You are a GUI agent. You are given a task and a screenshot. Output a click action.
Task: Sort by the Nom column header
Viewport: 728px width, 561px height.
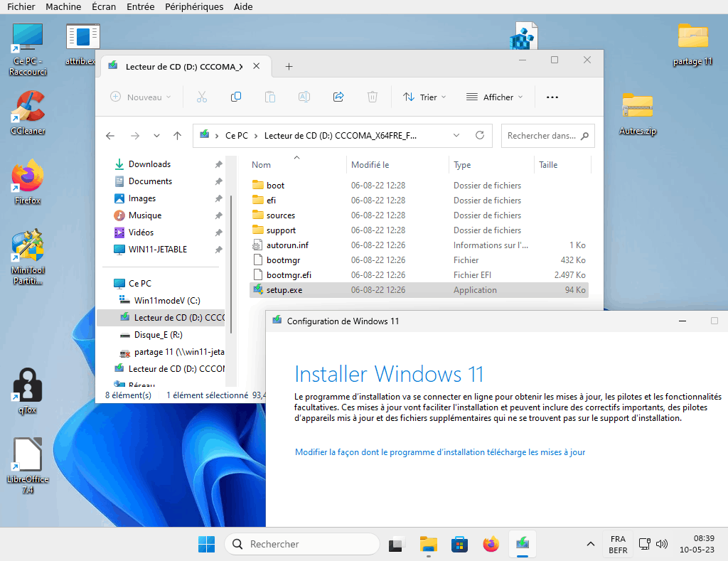(296, 164)
